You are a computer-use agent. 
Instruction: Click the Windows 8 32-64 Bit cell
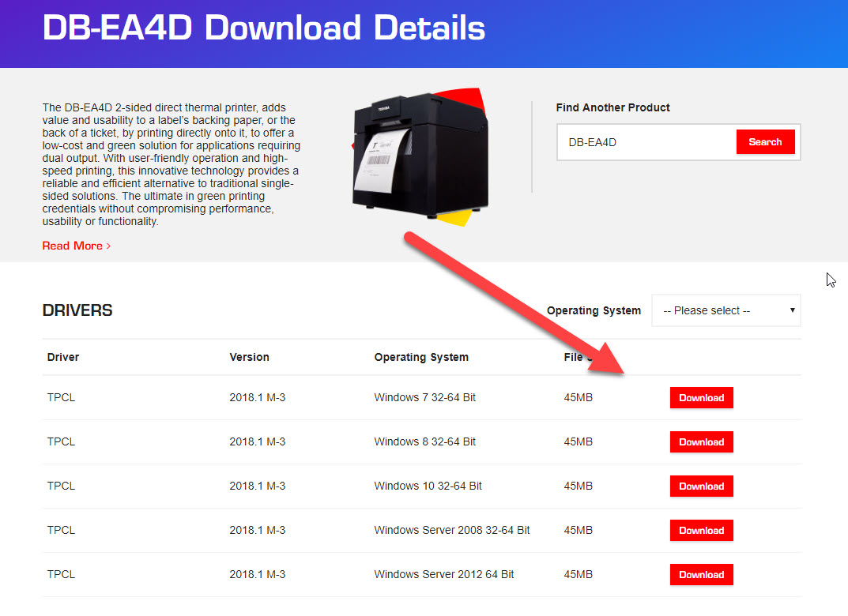(x=425, y=442)
